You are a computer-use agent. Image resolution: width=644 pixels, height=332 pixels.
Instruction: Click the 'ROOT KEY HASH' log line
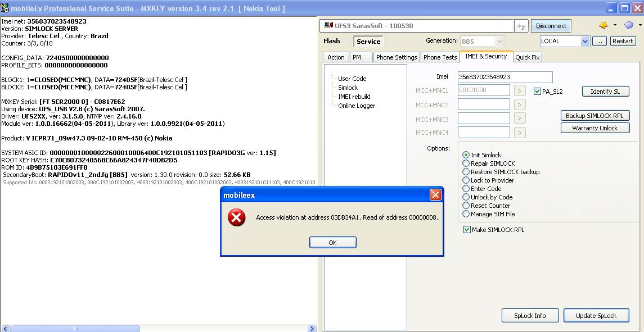89,160
